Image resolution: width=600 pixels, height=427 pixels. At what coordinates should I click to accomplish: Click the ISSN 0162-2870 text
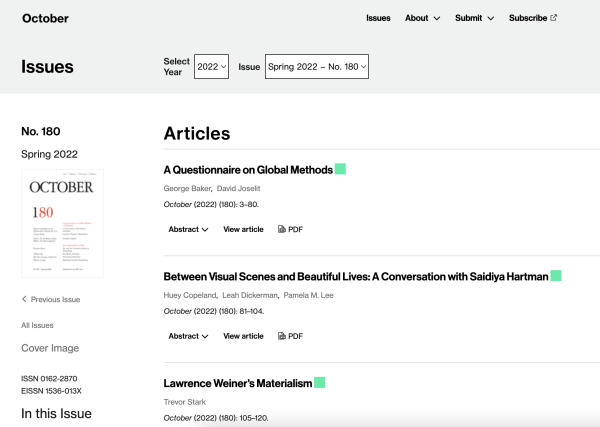[49, 378]
